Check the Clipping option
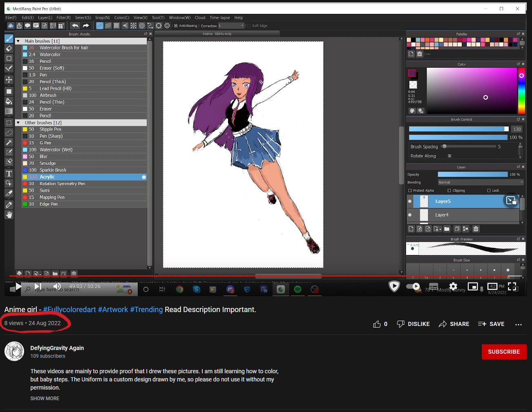This screenshot has height=412, width=532. pyautogui.click(x=449, y=190)
